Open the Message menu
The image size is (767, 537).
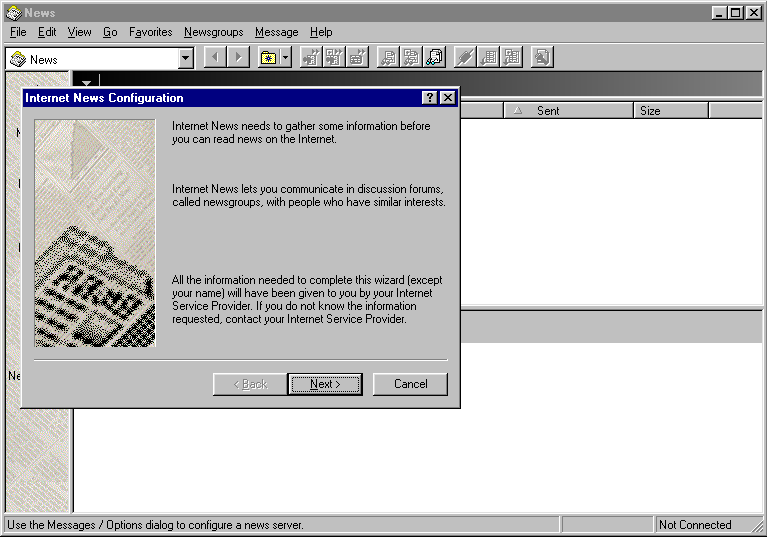click(x=276, y=32)
